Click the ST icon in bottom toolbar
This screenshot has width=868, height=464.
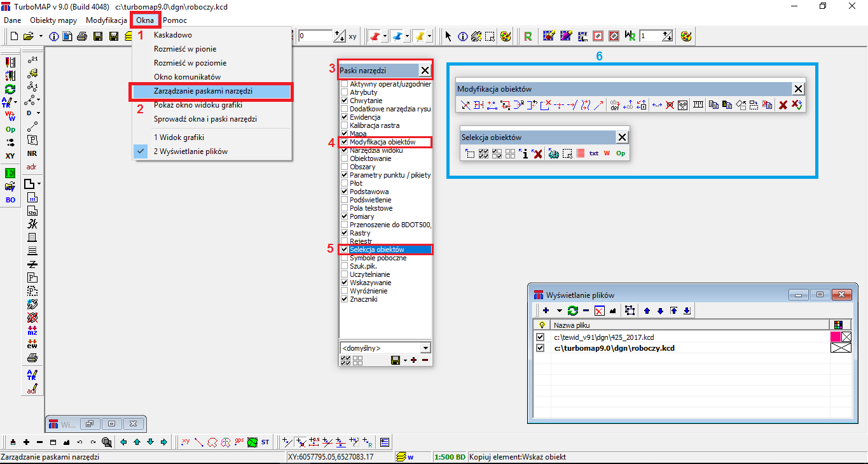(265, 442)
